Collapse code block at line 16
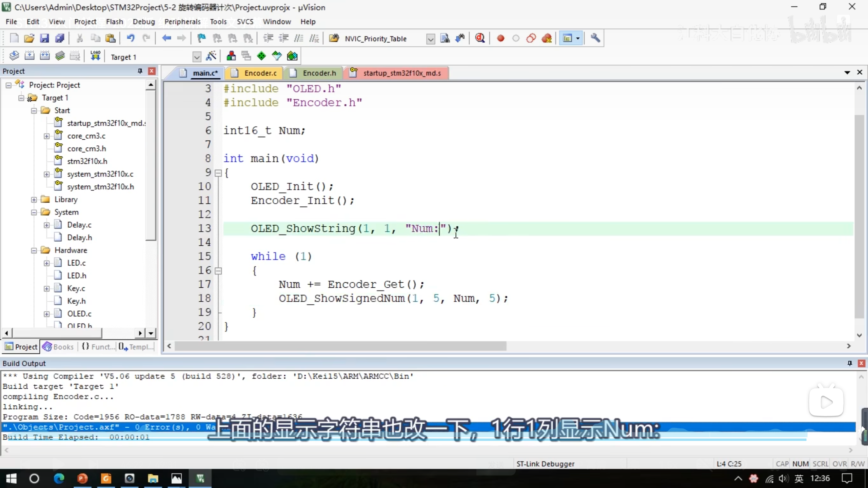Viewport: 868px width, 488px height. coord(218,271)
